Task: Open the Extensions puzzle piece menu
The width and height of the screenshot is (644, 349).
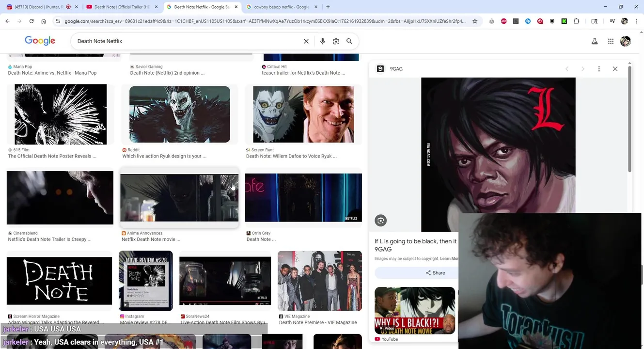Action: pyautogui.click(x=576, y=21)
